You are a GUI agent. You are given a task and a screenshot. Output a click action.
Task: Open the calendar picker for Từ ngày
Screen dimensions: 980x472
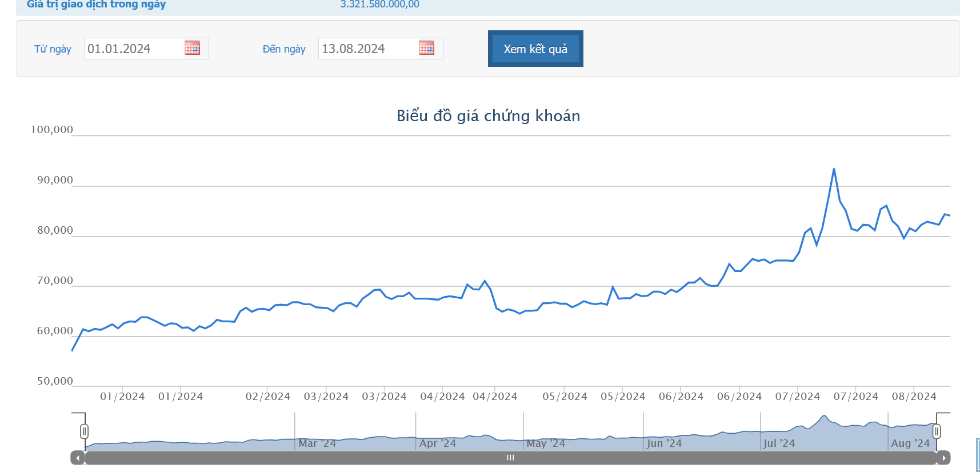point(192,48)
